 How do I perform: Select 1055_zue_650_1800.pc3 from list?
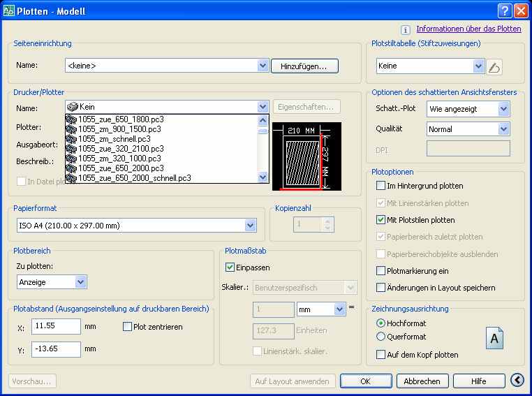[x=161, y=119]
